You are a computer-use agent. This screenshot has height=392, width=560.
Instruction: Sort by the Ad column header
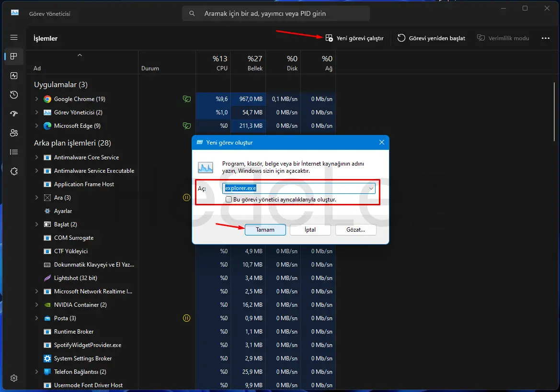click(x=82, y=63)
